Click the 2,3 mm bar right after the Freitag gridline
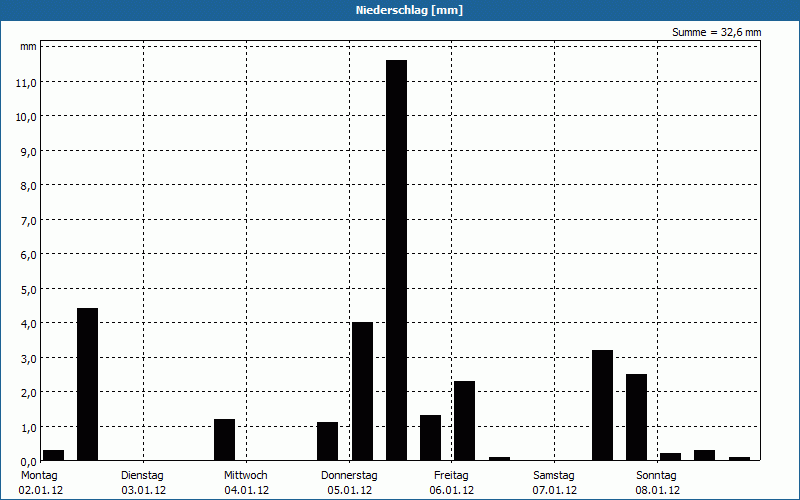This screenshot has height=500, width=800. [x=464, y=421]
